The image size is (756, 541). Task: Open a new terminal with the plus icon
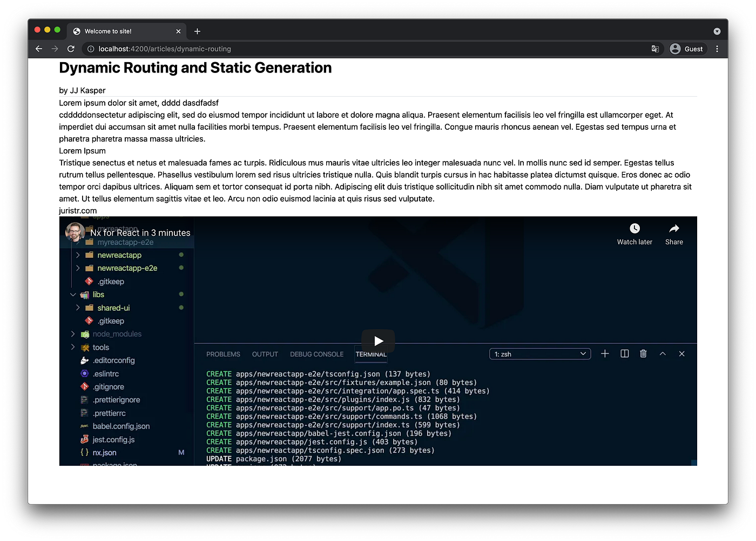pos(605,353)
